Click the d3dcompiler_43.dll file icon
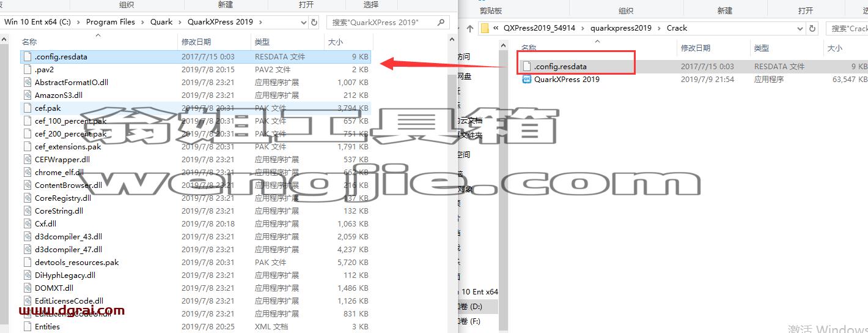This screenshot has height=333, width=868. click(x=28, y=236)
